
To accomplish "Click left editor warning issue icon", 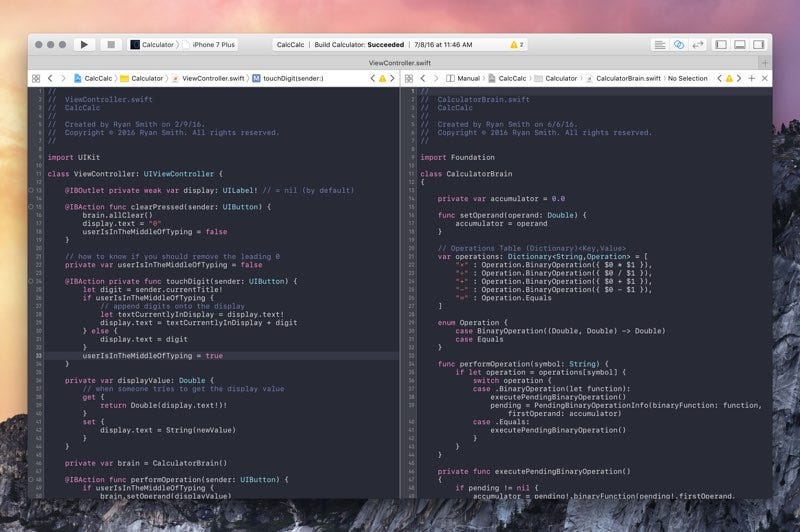I will (382, 79).
